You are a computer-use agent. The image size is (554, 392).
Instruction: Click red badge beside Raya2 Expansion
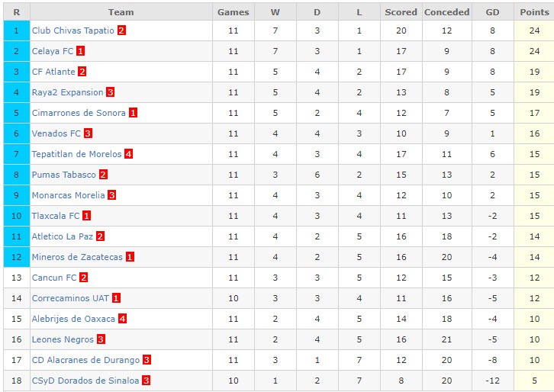click(x=111, y=92)
